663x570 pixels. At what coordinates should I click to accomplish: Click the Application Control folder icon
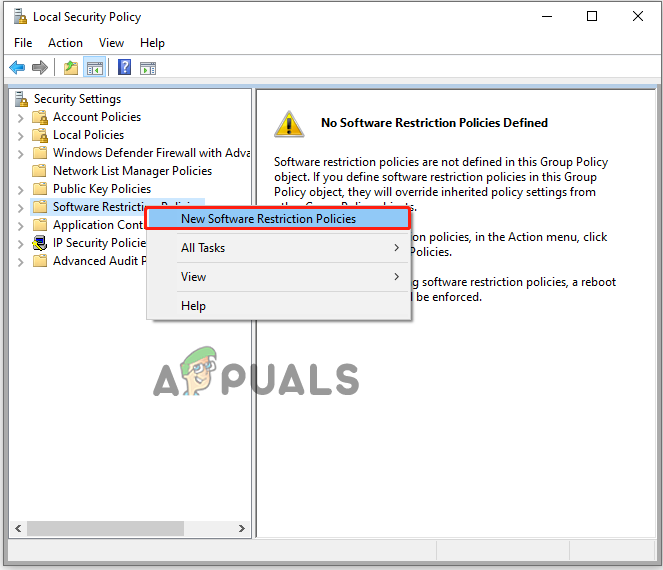(40, 225)
